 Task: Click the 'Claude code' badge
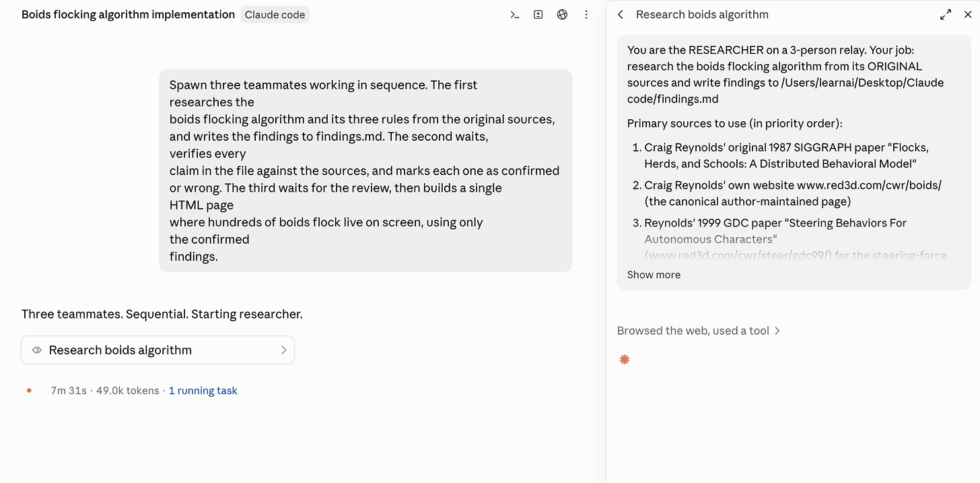[275, 15]
